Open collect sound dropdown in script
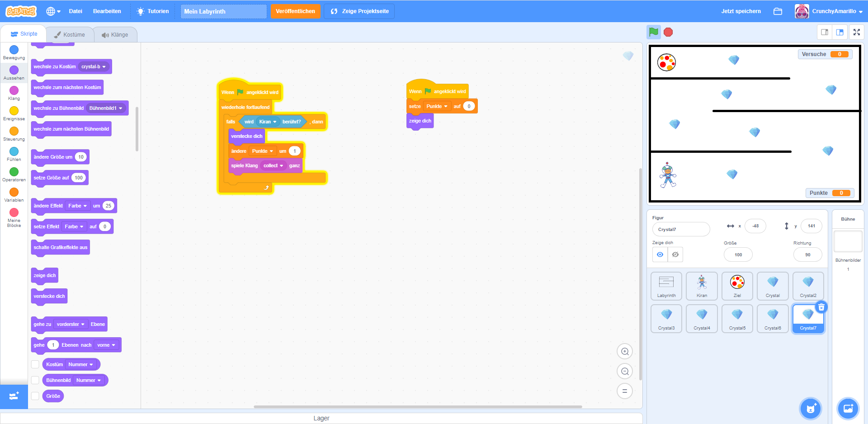868x424 pixels. point(273,165)
